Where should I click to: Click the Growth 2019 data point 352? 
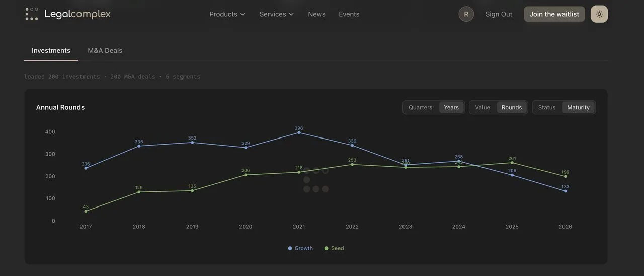tap(192, 143)
